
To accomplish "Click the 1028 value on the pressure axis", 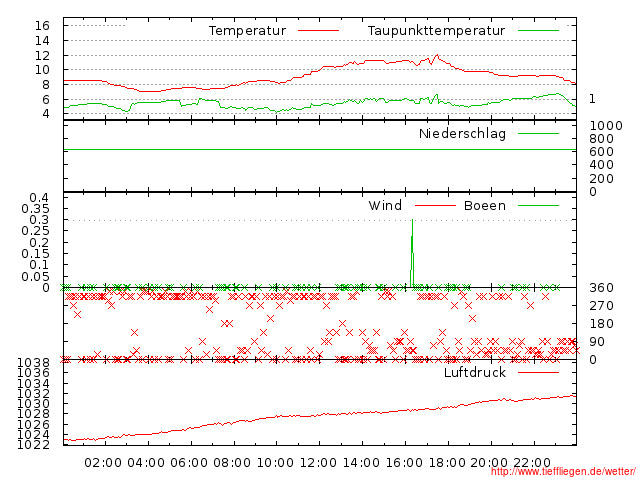I will coord(33,414).
